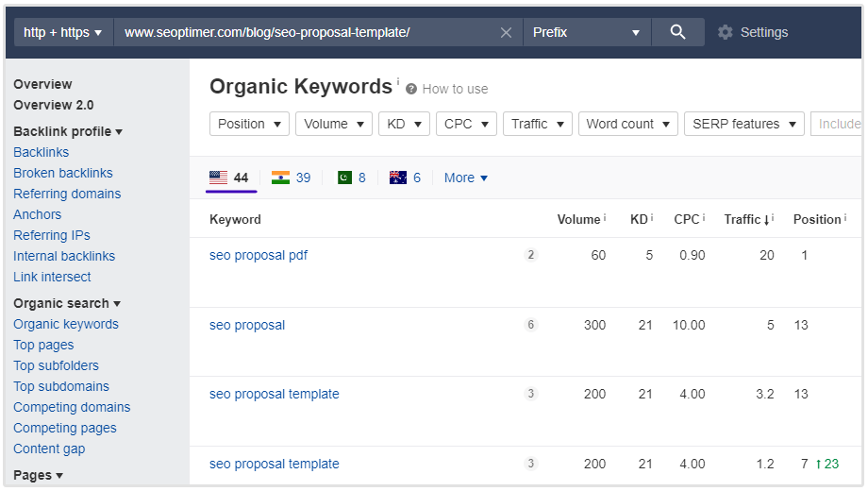
Task: Open the Word count filter
Action: 627,124
